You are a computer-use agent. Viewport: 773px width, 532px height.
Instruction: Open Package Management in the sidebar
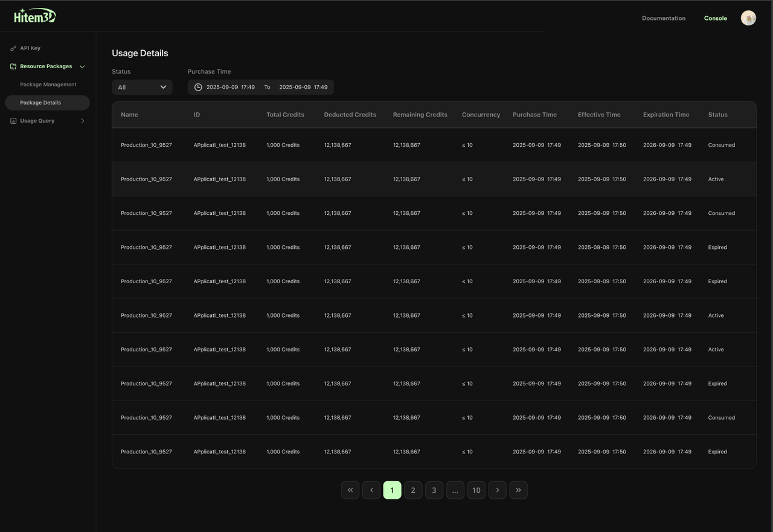(x=48, y=85)
